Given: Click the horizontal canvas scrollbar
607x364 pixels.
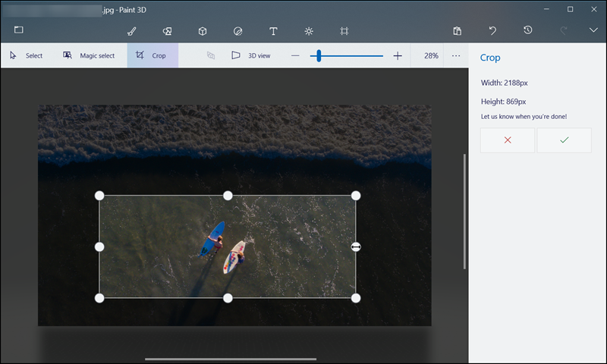Looking at the screenshot, I should click(x=231, y=359).
